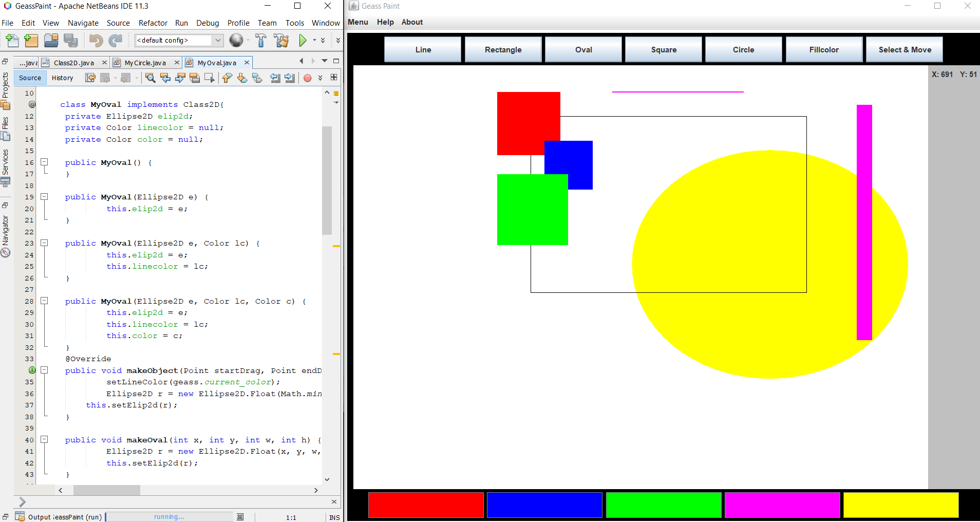Click Clean and Build Project icon
Screen dimensions: 980x522
(x=281, y=40)
